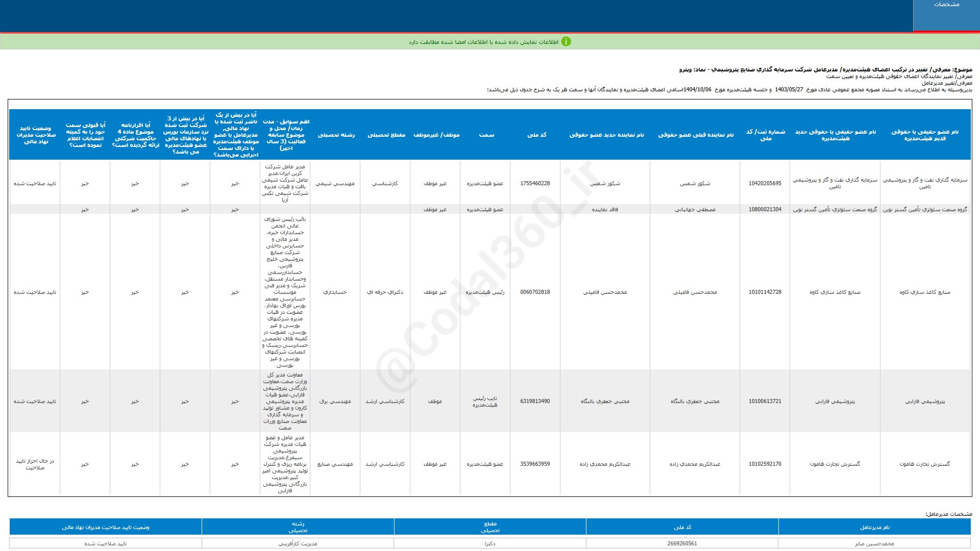
Task: Click the در حال احراز تایید صلاحیت status
Action: (x=35, y=464)
